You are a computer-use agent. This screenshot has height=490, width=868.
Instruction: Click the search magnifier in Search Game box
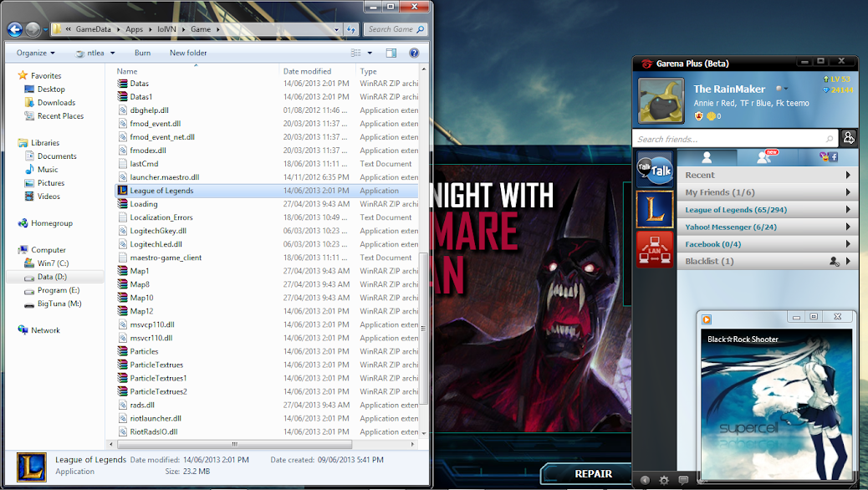point(420,29)
